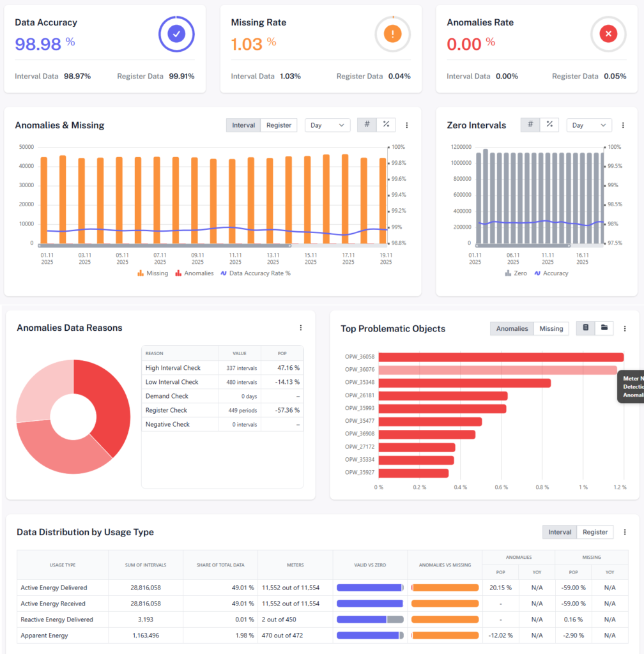Click Anomalies & Missing chart horizontal scrollbar
Screen dimensions: 644x654
pos(165,246)
